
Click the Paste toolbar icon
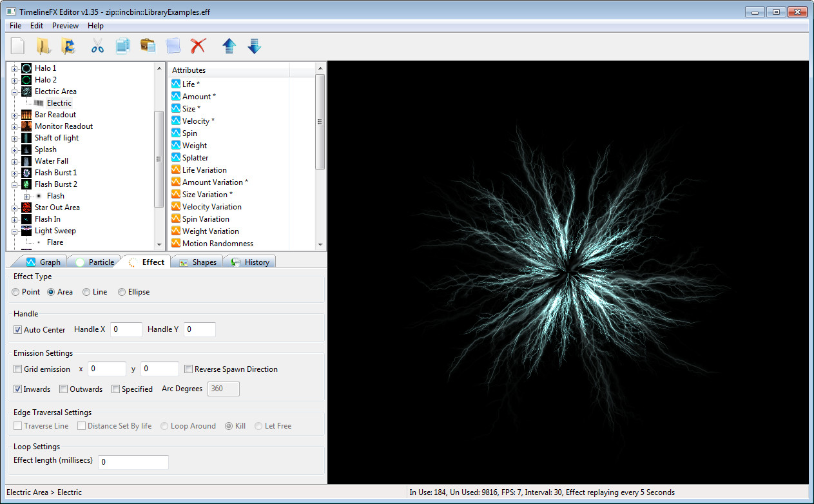(148, 46)
